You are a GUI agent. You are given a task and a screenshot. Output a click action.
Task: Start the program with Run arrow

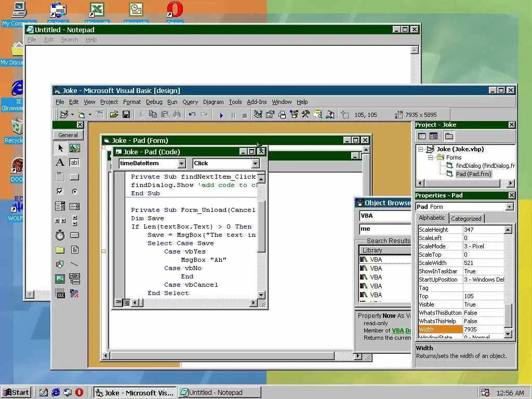click(221, 115)
